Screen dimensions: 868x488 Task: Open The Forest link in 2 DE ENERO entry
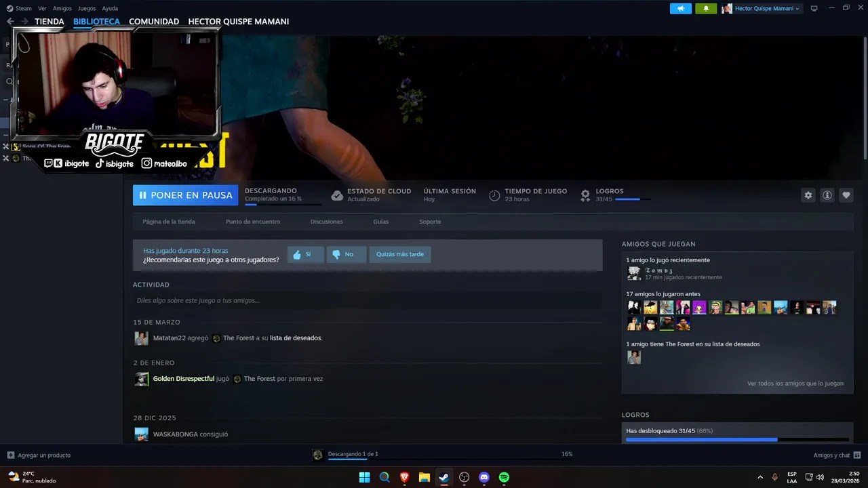coord(260,379)
